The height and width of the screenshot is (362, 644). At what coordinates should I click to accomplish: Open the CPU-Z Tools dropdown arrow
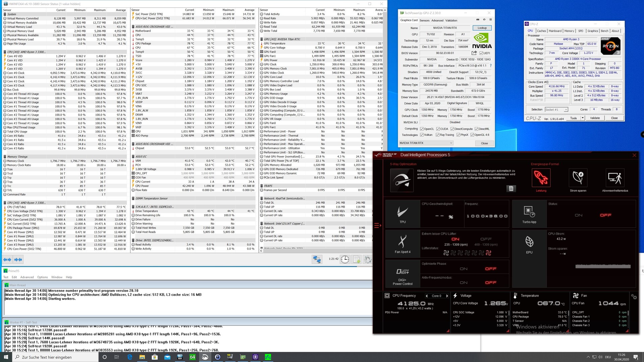point(583,118)
